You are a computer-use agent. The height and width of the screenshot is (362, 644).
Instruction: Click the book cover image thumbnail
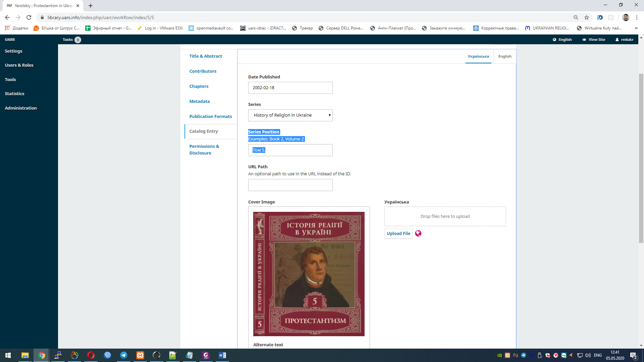tap(309, 274)
